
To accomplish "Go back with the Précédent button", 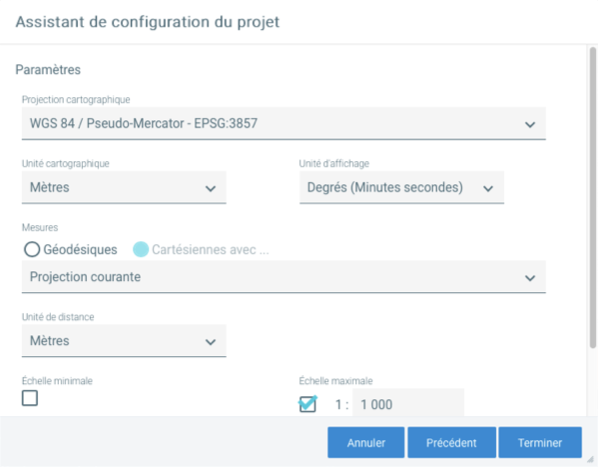I will tap(452, 443).
